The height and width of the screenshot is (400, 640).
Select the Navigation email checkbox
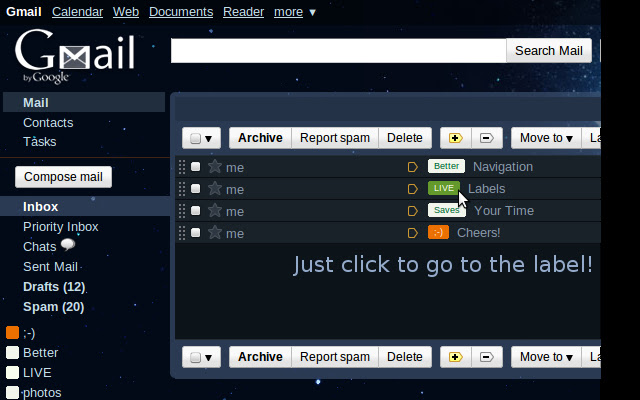tap(196, 167)
